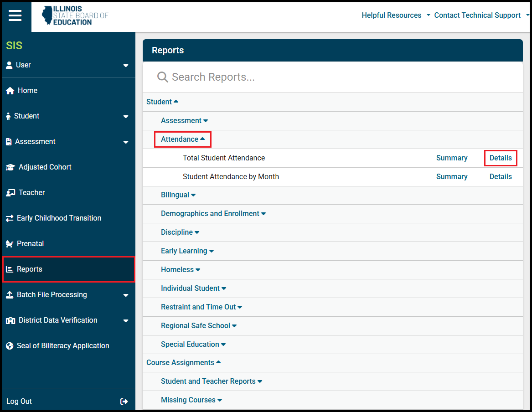
Task: Expand the Batch File Processing menu
Action: click(126, 295)
